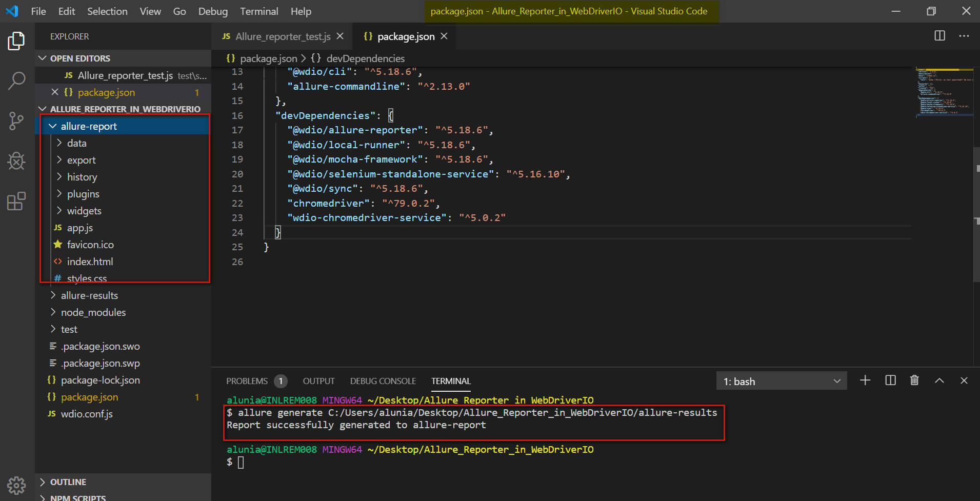Open the terminal selector dropdown '1: bash'
Screen dimensions: 980x501
[782, 381]
